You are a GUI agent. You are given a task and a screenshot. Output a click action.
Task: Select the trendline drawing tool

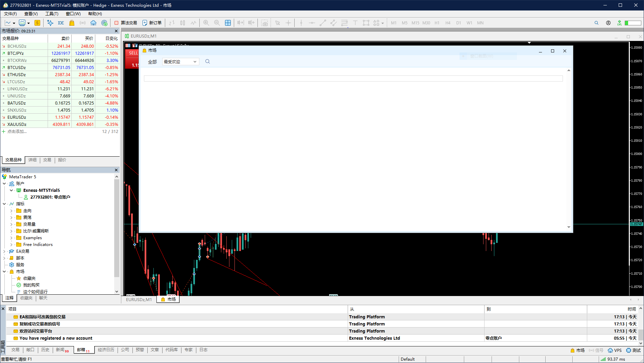tap(323, 23)
